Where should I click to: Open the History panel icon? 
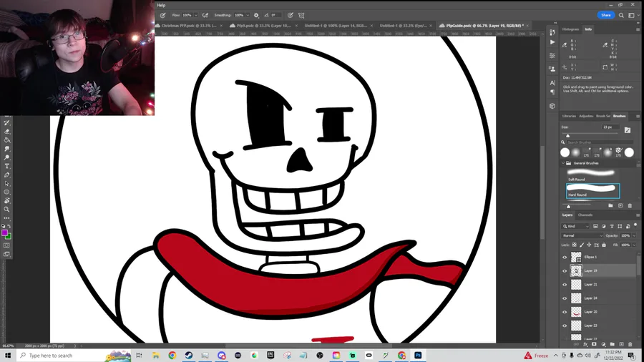pyautogui.click(x=552, y=32)
